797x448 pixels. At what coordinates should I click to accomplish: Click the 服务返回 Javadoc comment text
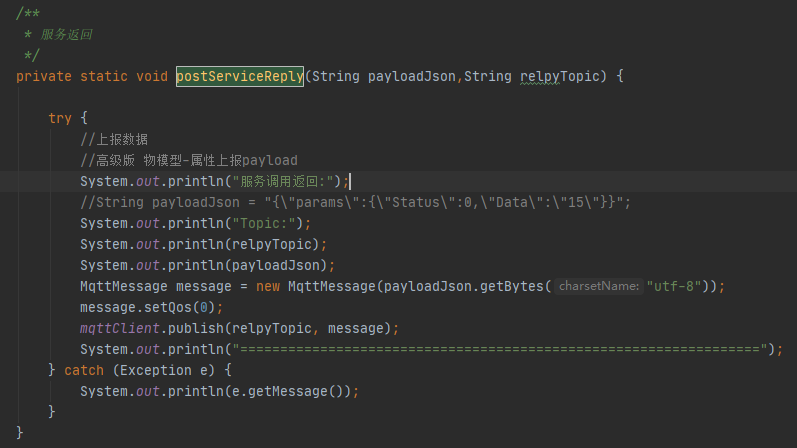(x=66, y=35)
